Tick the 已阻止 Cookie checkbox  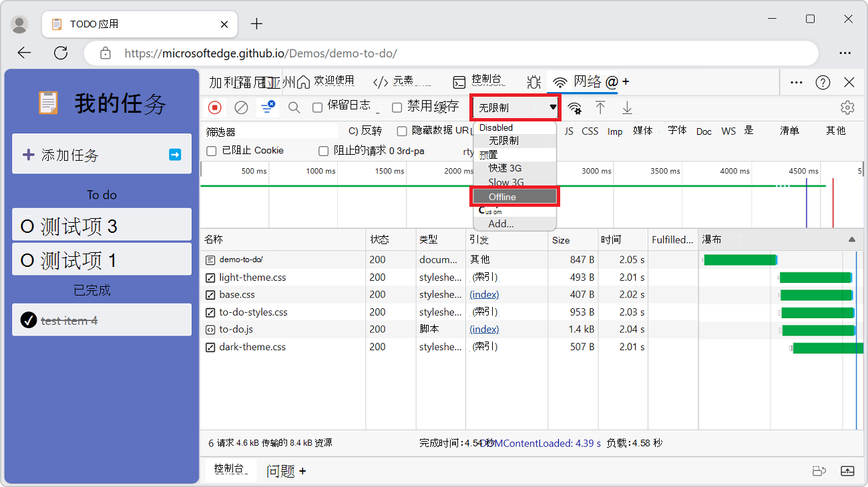(212, 151)
